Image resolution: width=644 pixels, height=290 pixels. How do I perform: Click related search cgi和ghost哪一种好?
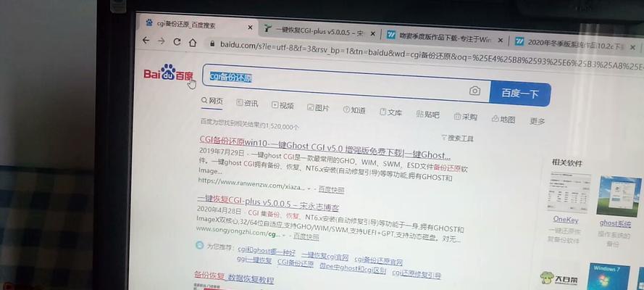(267, 251)
